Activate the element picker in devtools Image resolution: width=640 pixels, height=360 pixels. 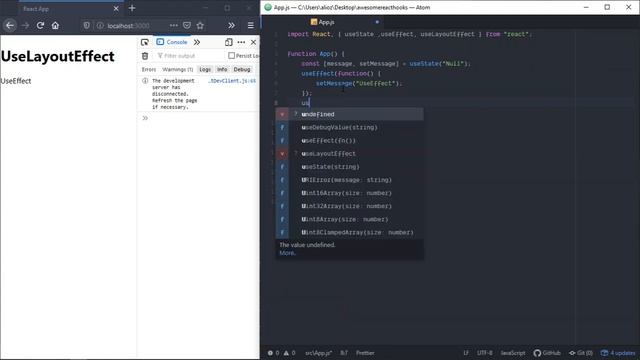pyautogui.click(x=144, y=42)
